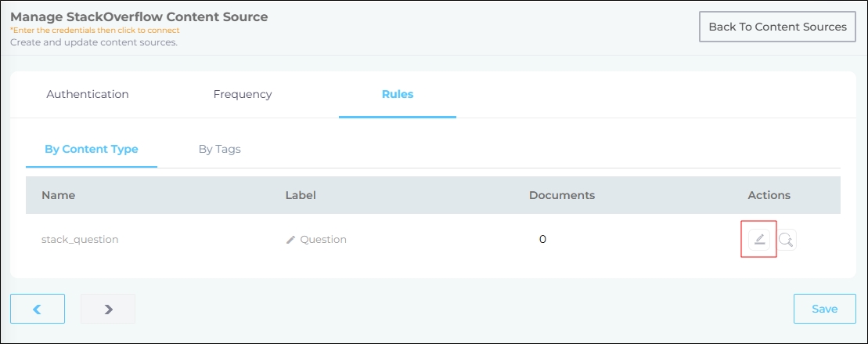Click the magnifier preview icon for stack_question
The height and width of the screenshot is (344, 868).
click(787, 240)
